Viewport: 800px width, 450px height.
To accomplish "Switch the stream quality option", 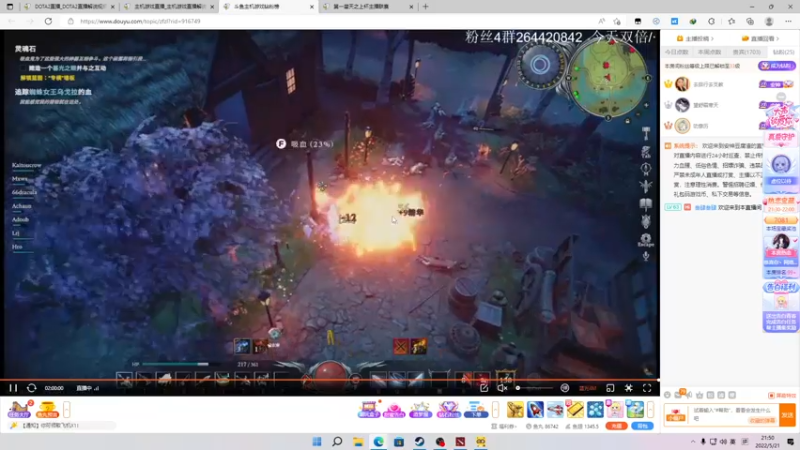I will [587, 388].
